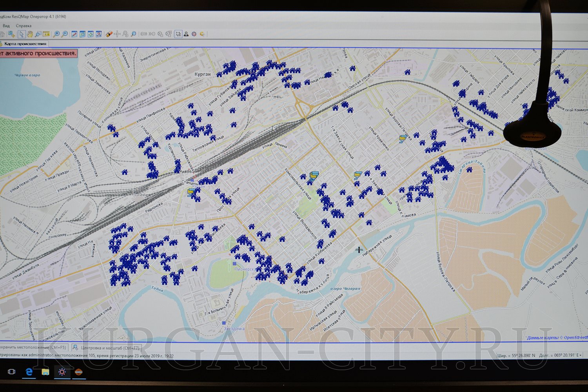Click the zoom in magnifier

point(56,34)
